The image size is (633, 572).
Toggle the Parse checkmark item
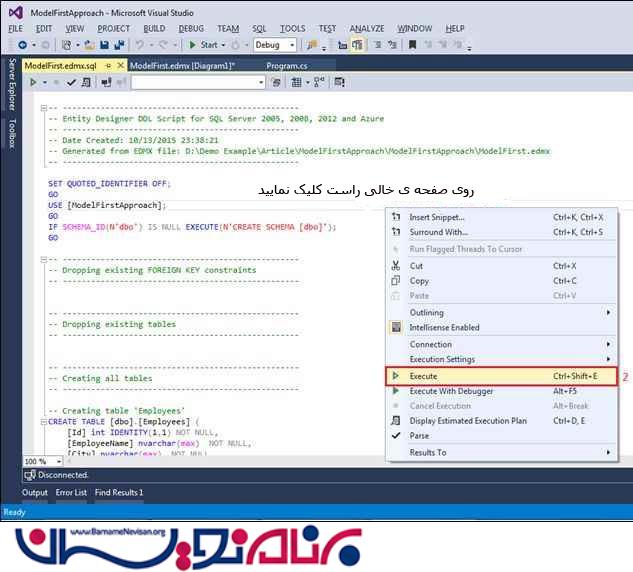click(x=420, y=436)
